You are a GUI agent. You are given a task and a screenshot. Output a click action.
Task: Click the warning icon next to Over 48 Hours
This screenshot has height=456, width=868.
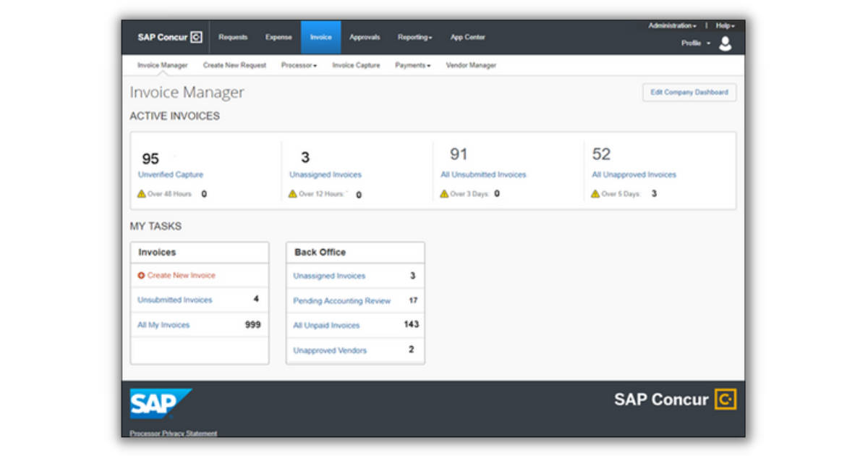(140, 193)
